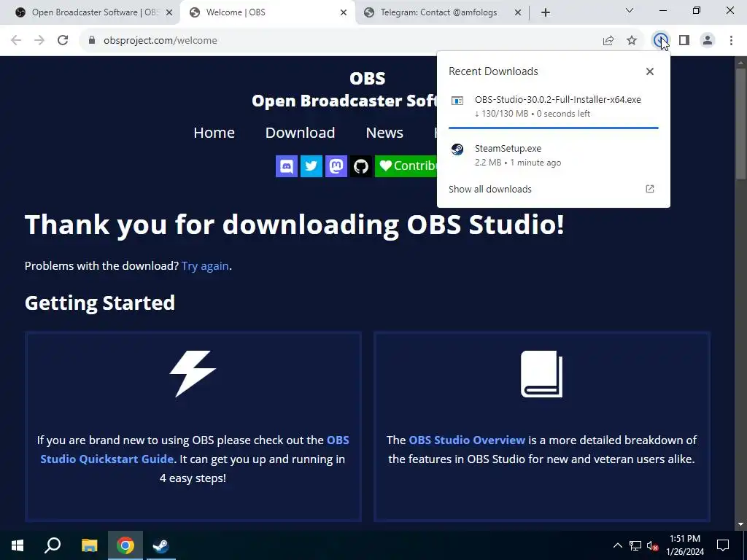Click the Thank you for downloading heading
This screenshot has height=560, width=747.
pyautogui.click(x=295, y=224)
